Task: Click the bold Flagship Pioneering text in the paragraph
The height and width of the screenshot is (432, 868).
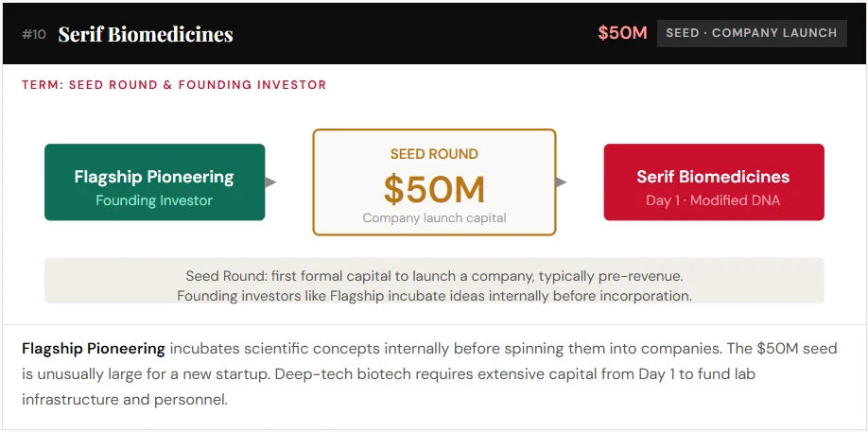Action: (94, 349)
